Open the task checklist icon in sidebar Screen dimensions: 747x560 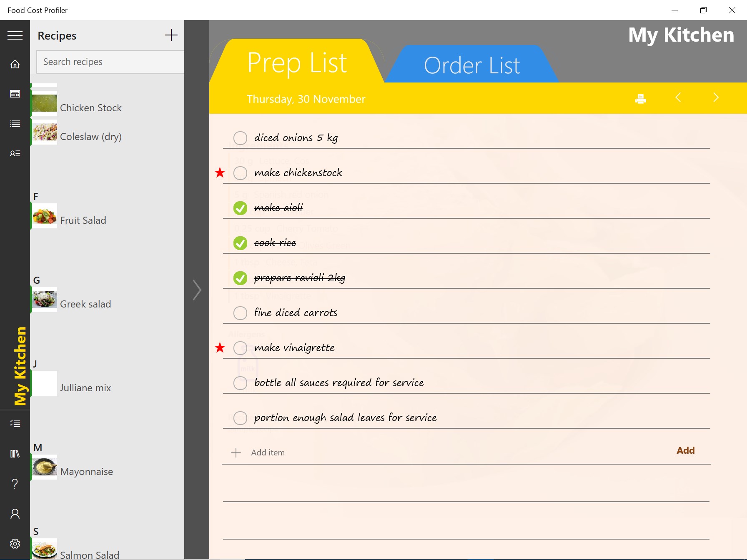coord(15,423)
